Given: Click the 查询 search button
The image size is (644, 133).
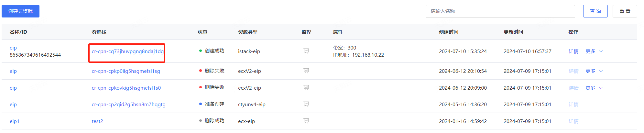Looking at the screenshot, I should [595, 11].
